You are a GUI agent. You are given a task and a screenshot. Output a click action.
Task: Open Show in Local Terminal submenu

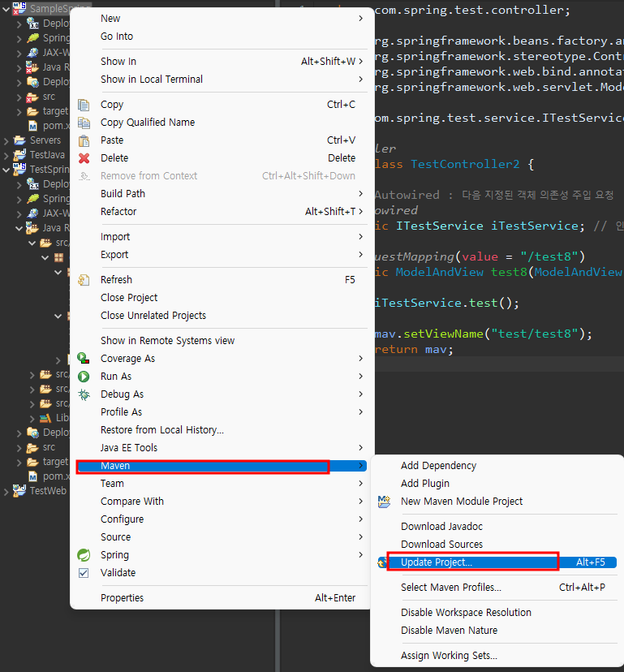click(222, 80)
